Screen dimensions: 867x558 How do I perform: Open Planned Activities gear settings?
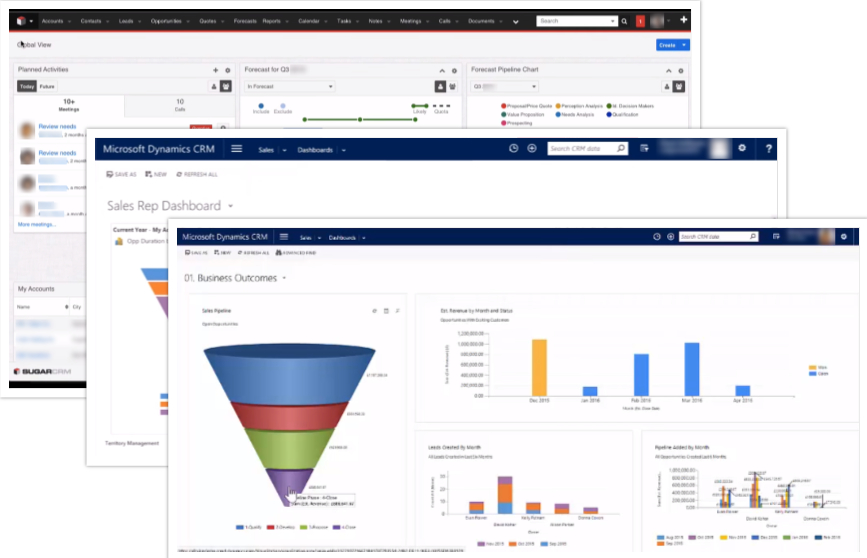point(227,70)
